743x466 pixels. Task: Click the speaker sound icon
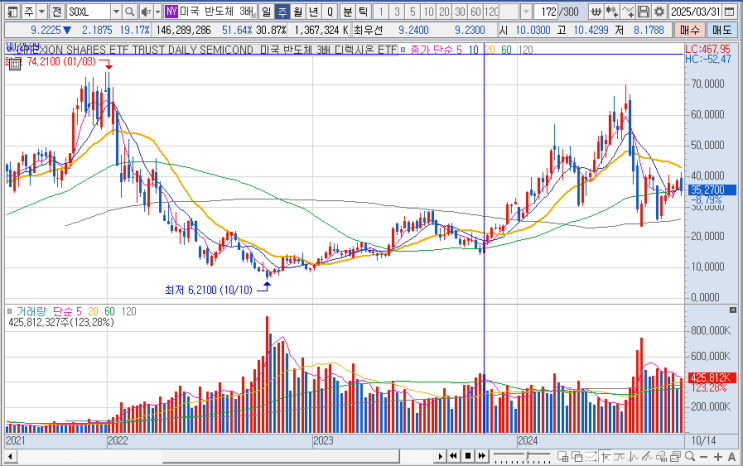[146, 11]
